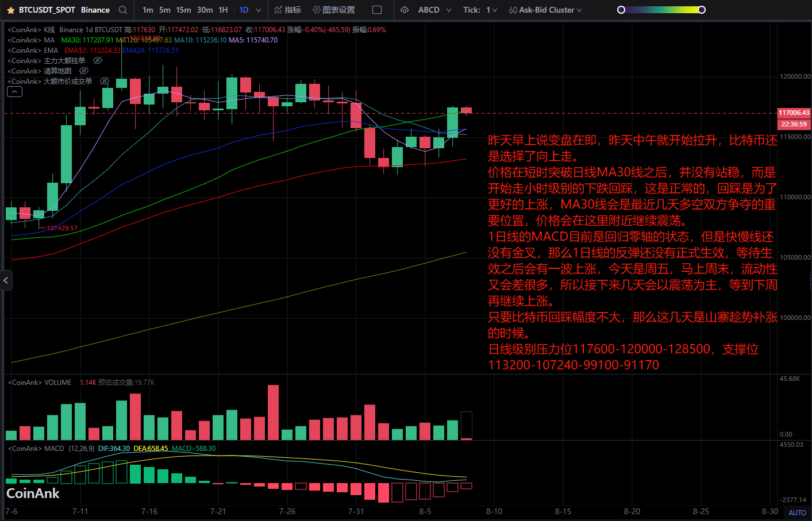Image resolution: width=812 pixels, height=521 pixels.
Task: Select the 15m timeframe
Action: [184, 10]
